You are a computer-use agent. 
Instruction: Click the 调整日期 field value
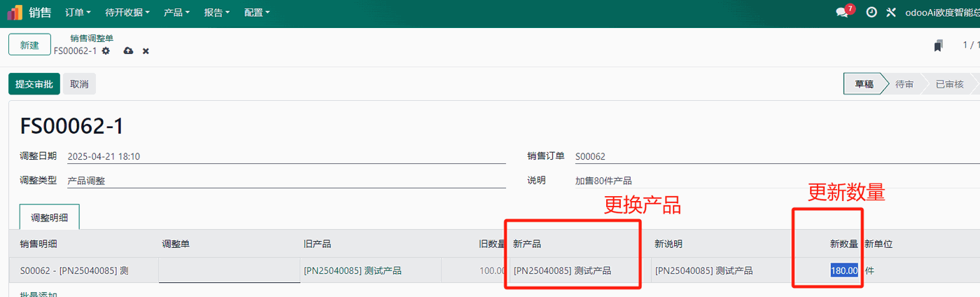coord(286,156)
